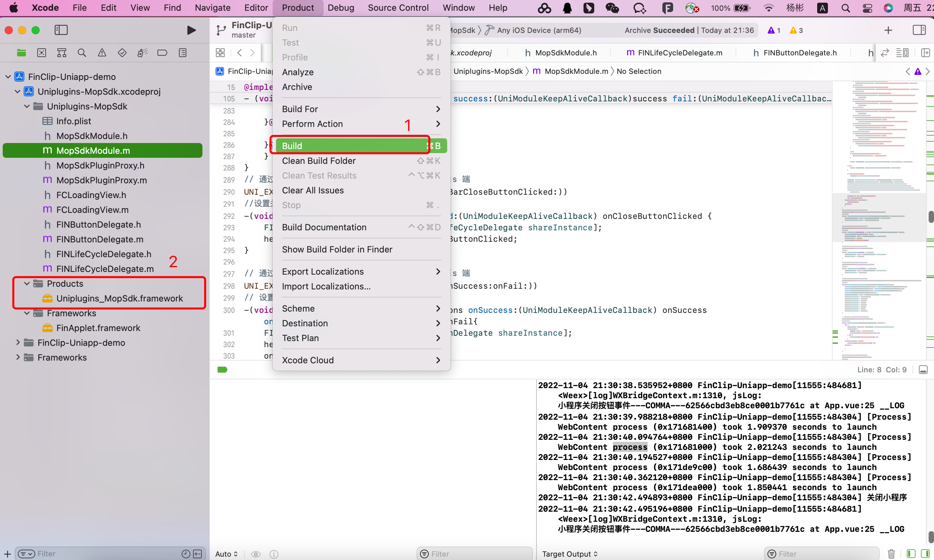Click the console Filter field
The height and width of the screenshot is (560, 934).
coord(822,554)
